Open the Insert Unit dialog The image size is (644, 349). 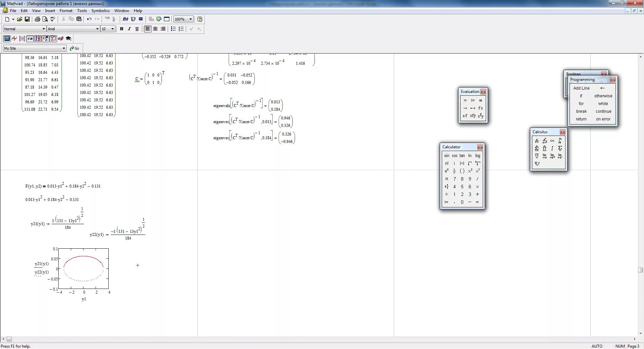point(133,19)
